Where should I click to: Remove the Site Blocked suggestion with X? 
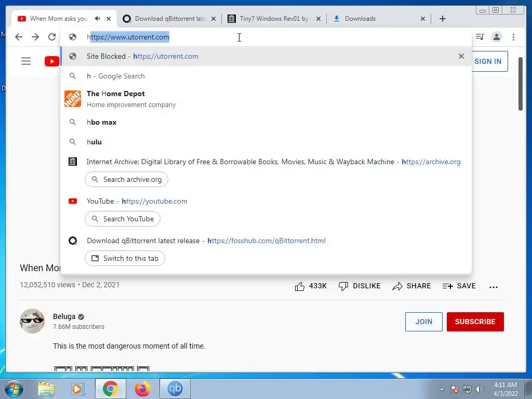(x=461, y=56)
